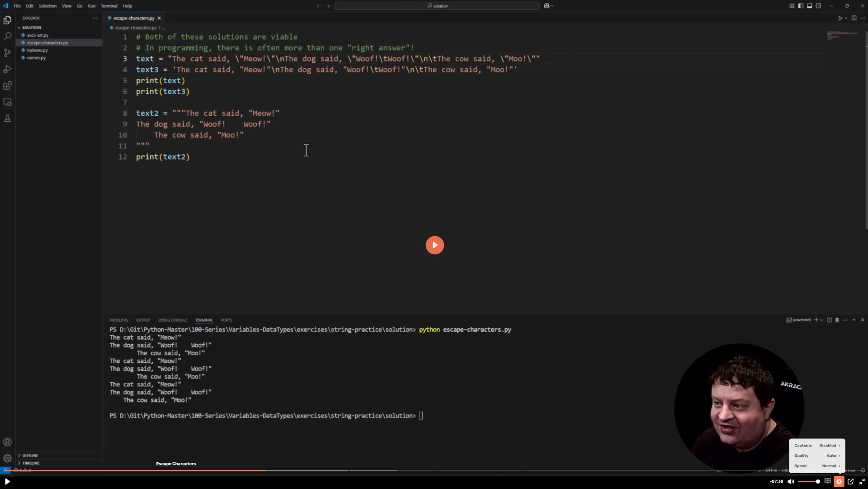Open the Extensions view
The width and height of the screenshot is (868, 489).
7,85
